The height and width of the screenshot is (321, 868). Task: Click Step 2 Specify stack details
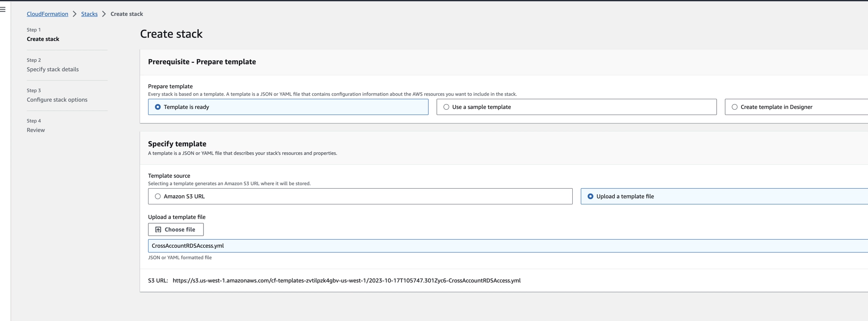[53, 69]
